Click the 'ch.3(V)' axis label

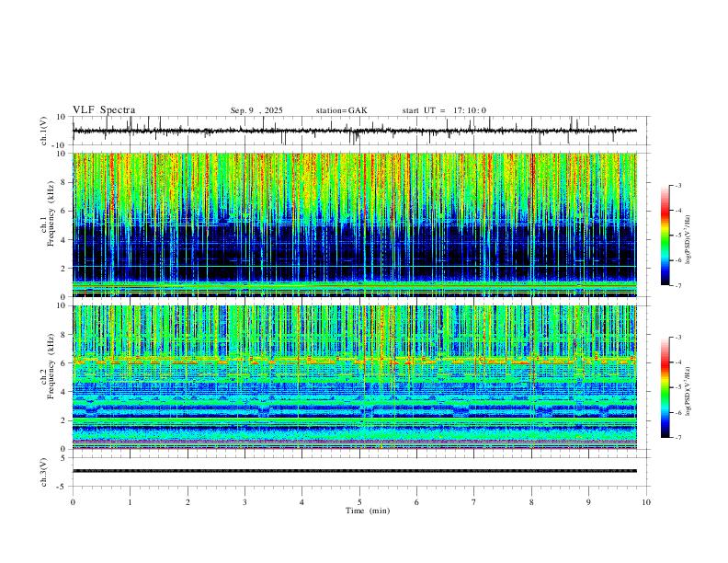click(x=44, y=472)
